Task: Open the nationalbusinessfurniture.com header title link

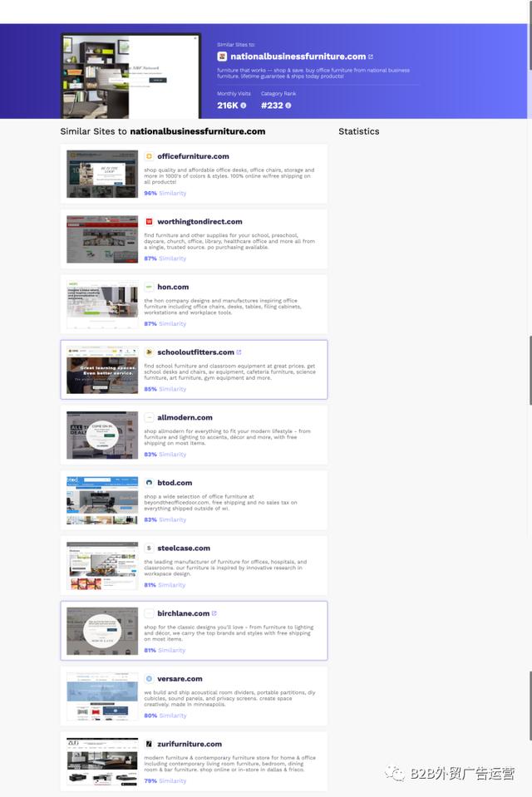Action: pyautogui.click(x=298, y=57)
